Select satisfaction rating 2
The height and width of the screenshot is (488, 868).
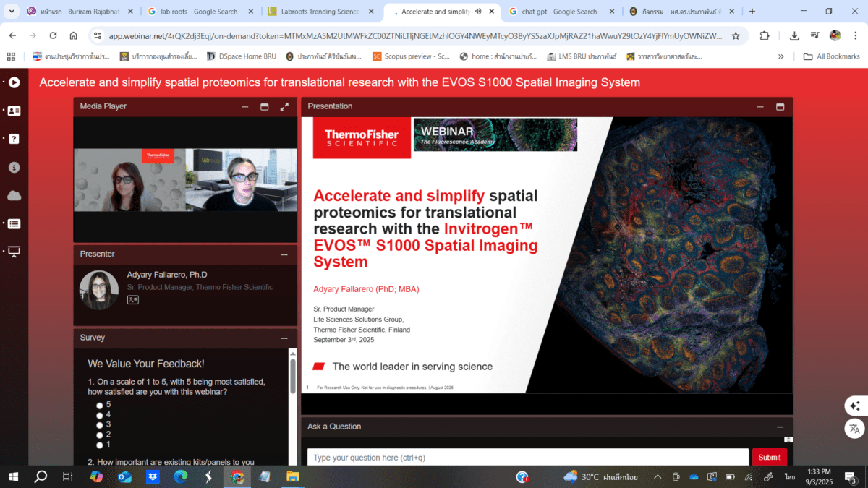click(x=100, y=435)
